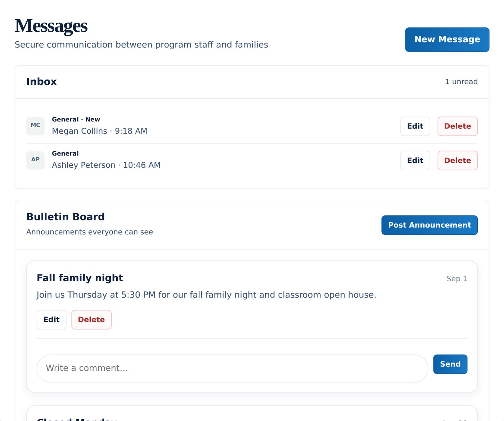Click the AP avatar for Ashley Peterson
504x421 pixels.
[35, 160]
